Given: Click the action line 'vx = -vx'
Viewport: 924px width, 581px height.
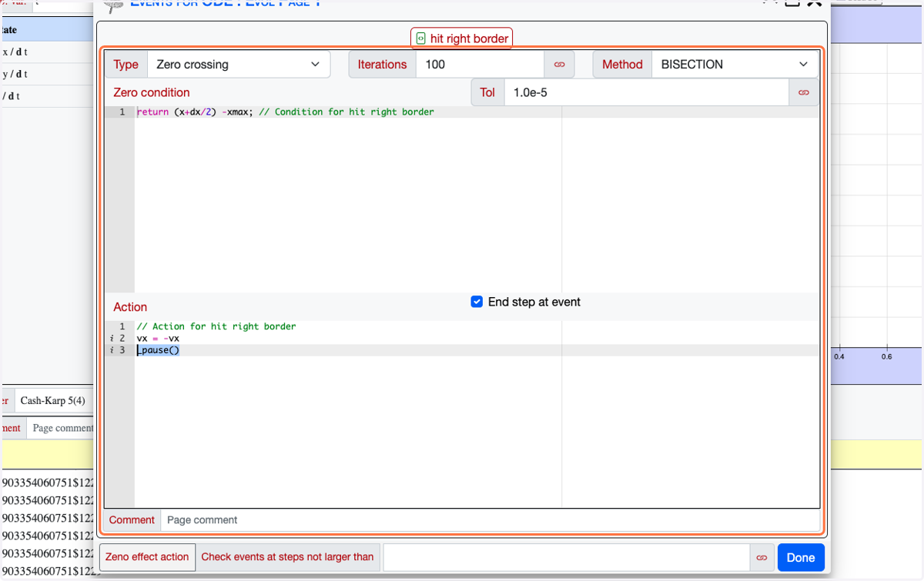Looking at the screenshot, I should click(158, 339).
